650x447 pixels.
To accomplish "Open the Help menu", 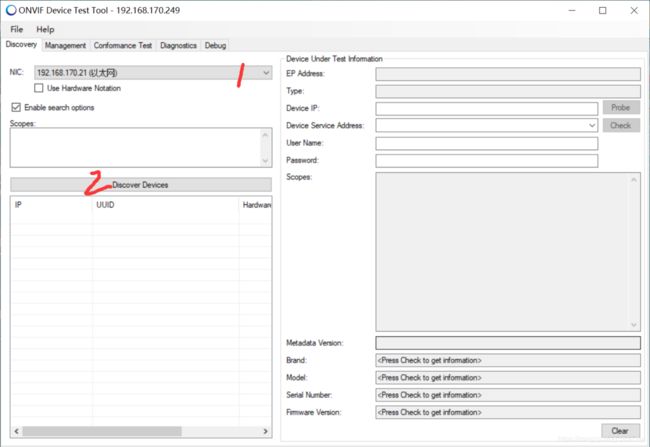I will (x=45, y=29).
